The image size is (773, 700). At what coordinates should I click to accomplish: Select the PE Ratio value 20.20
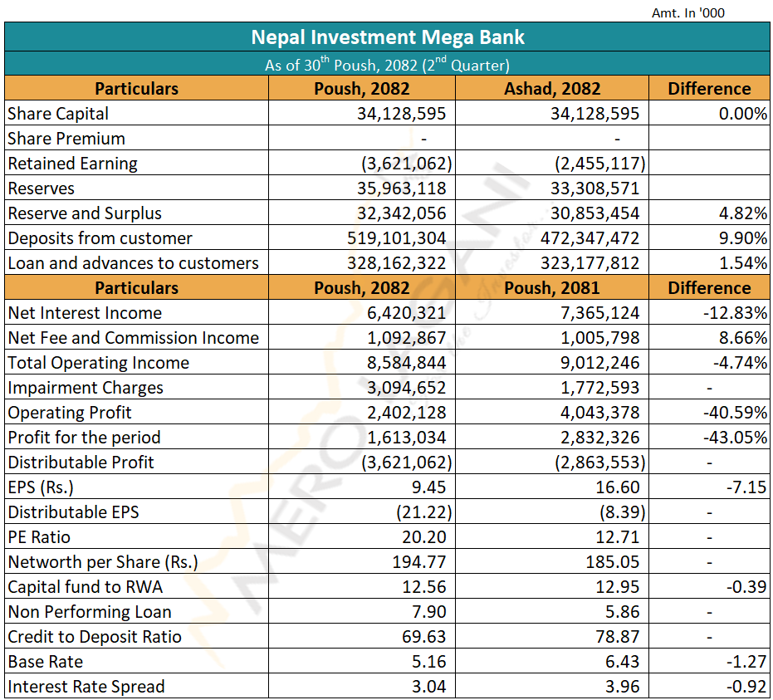tap(424, 537)
